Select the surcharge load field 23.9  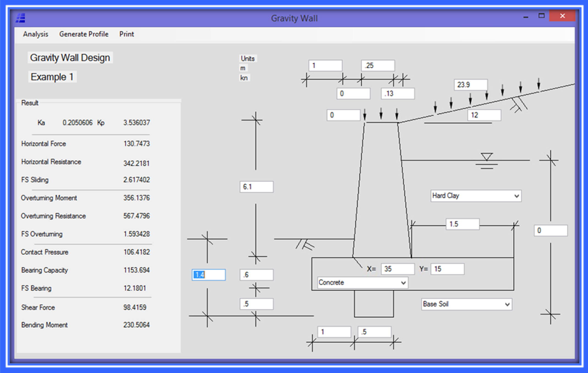[471, 85]
